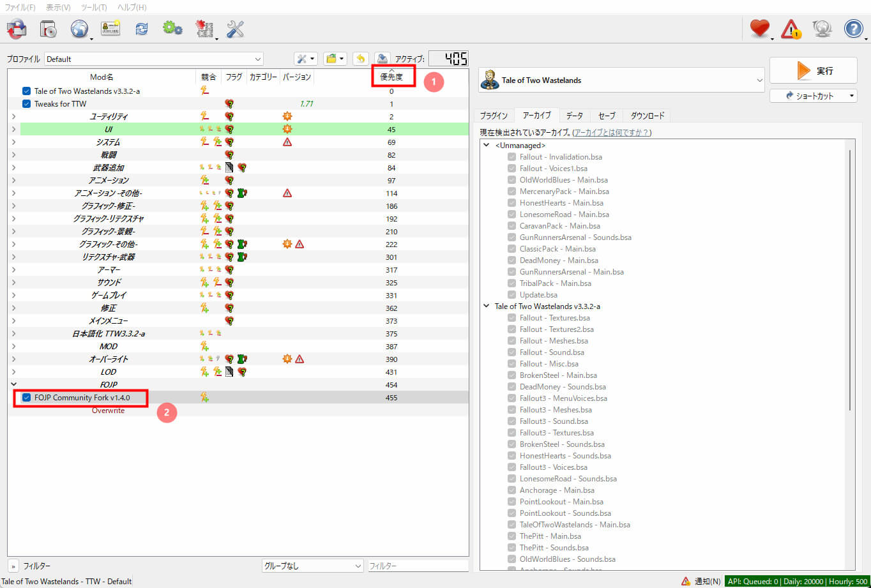The image size is (871, 588).
Task: Open the Nexus globe toolbar icon
Action: (x=79, y=29)
